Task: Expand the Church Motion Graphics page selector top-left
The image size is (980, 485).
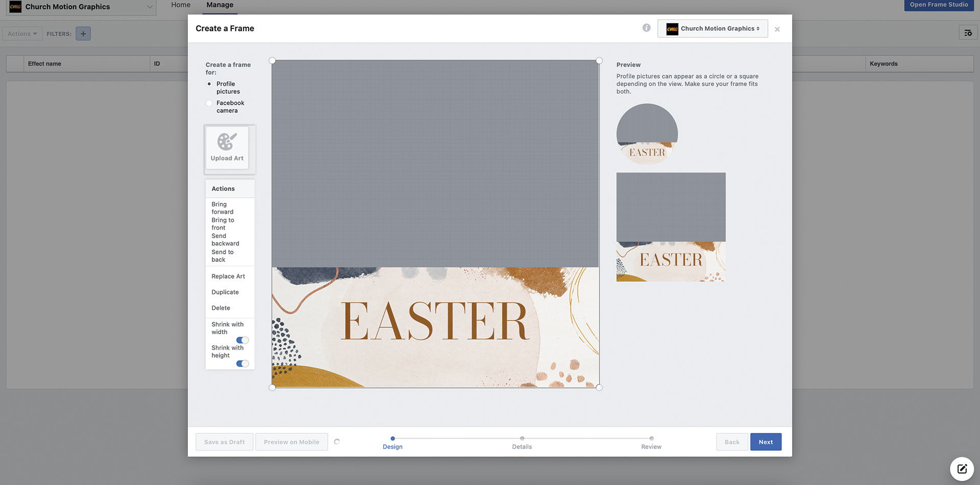Action: pos(81,7)
